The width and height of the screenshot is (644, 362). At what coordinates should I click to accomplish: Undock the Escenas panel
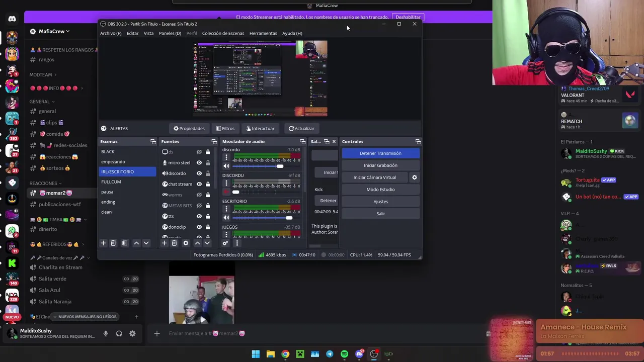click(153, 141)
